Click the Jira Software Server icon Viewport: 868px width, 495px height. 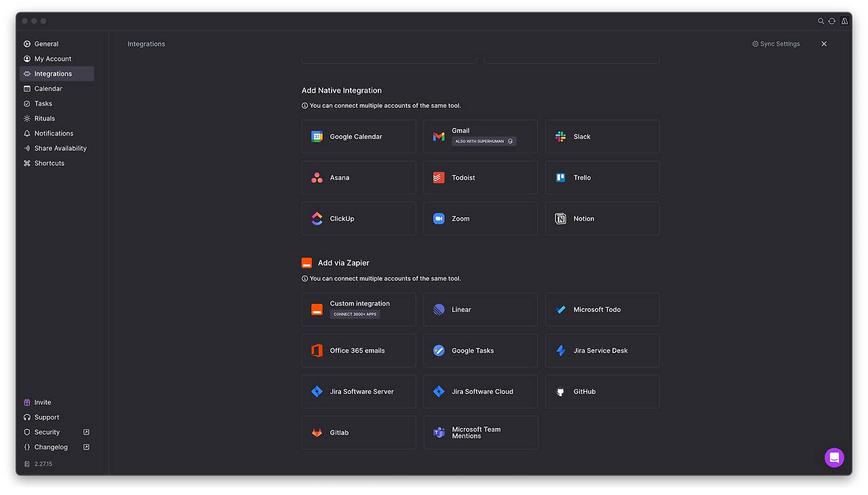tap(317, 392)
